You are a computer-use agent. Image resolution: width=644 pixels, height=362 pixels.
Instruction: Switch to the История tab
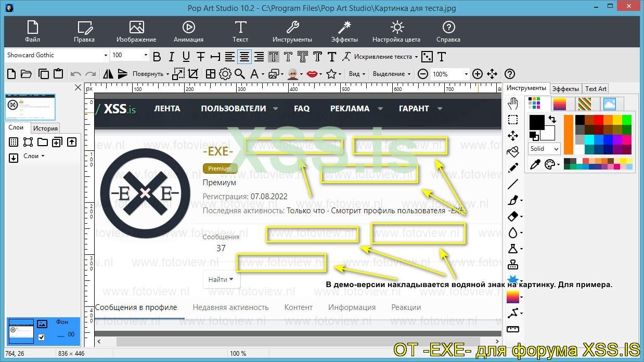45,128
